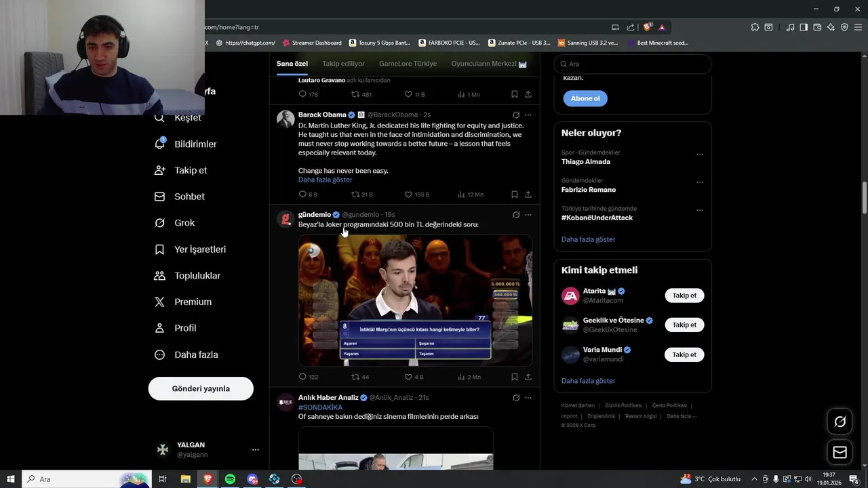Open options for #KobanêUnderAttack trend

(x=700, y=210)
